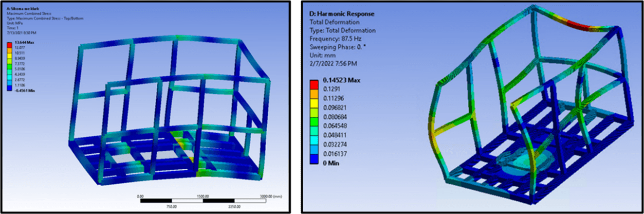Select the 'Type: Total Deformation' text line

343,31
